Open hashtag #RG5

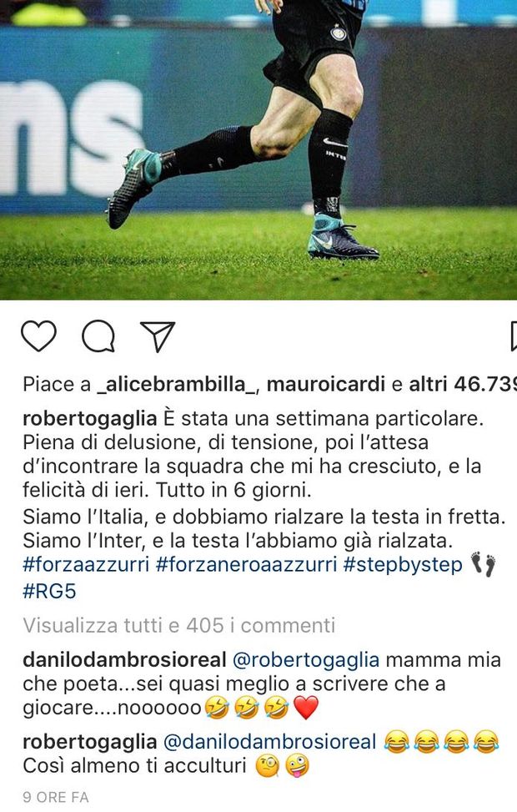click(x=50, y=591)
